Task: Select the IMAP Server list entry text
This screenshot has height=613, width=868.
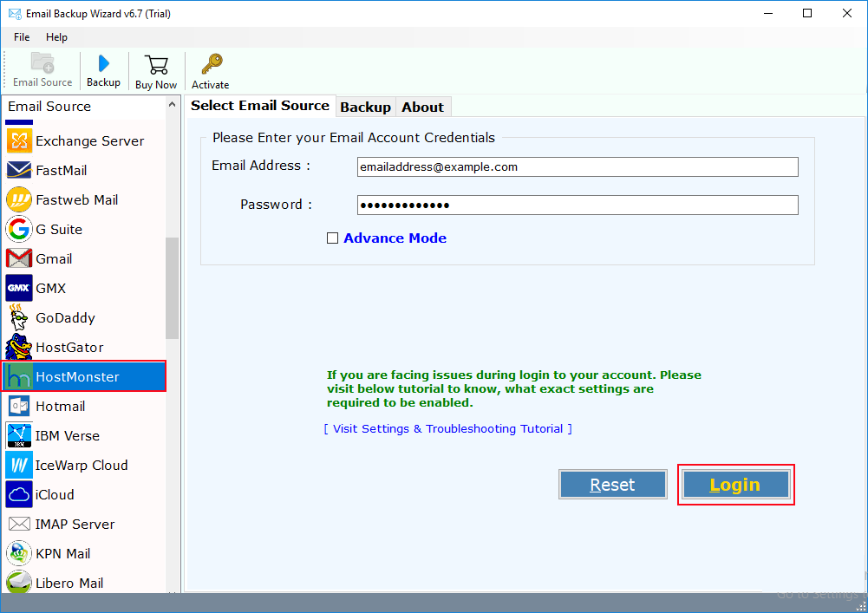Action: [75, 525]
